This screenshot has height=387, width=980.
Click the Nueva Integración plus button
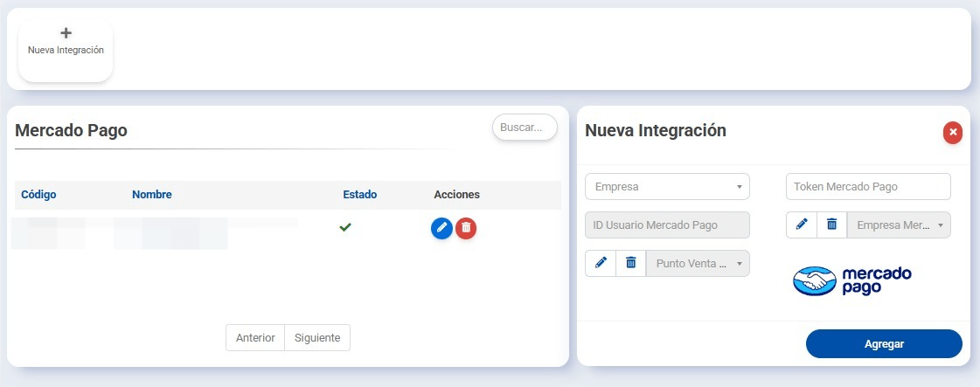(x=66, y=51)
